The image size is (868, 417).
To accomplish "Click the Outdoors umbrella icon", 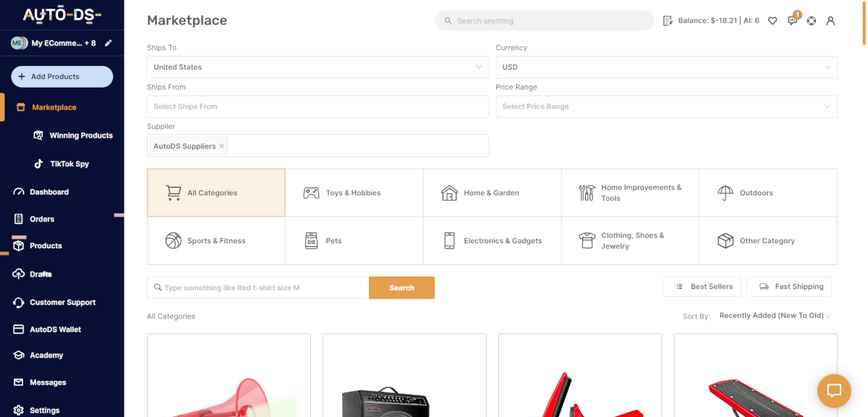I will [726, 193].
